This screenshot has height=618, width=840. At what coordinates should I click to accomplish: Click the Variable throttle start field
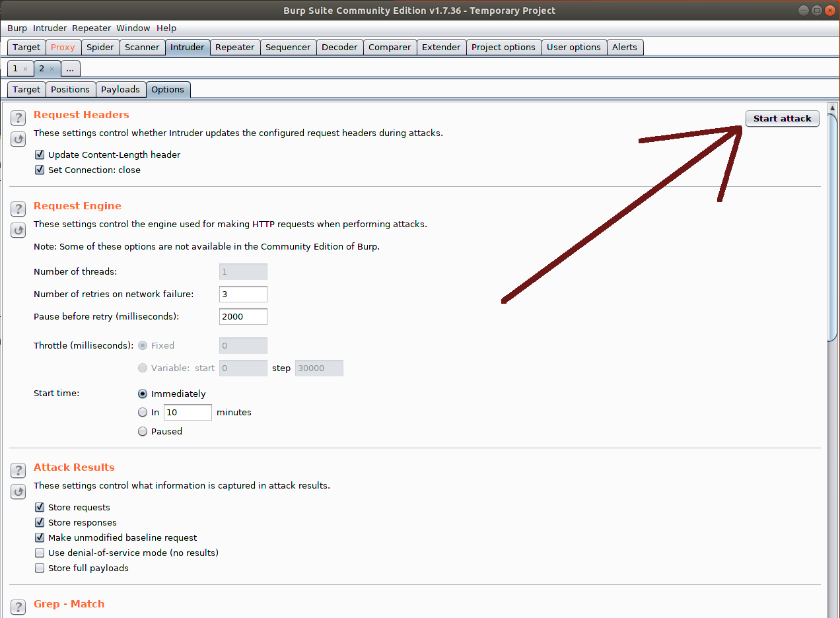(243, 368)
